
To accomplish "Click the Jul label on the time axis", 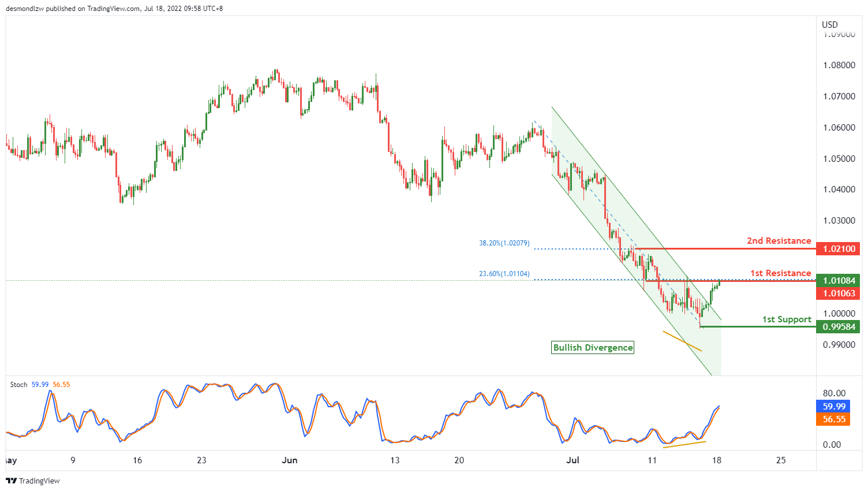I will [x=573, y=460].
